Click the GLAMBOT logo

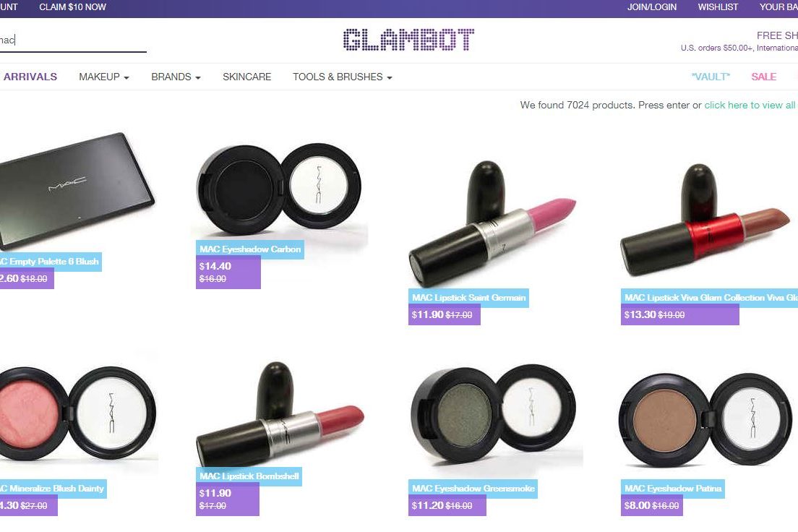(x=408, y=40)
